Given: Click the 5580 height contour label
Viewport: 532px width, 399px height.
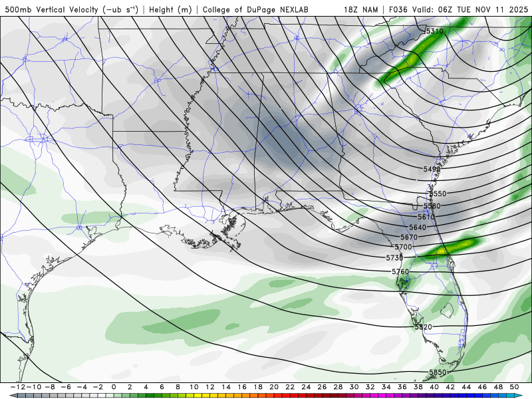Looking at the screenshot, I should (432, 206).
